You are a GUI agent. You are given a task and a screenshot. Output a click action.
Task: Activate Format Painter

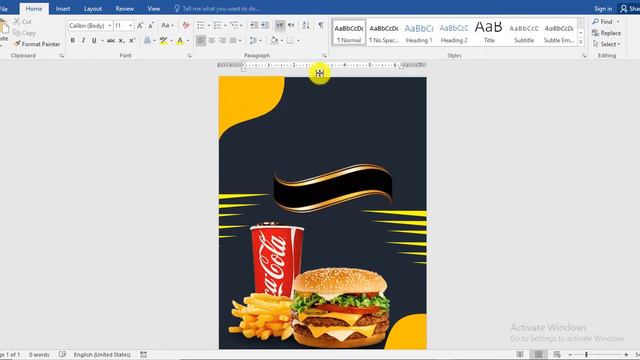(37, 44)
